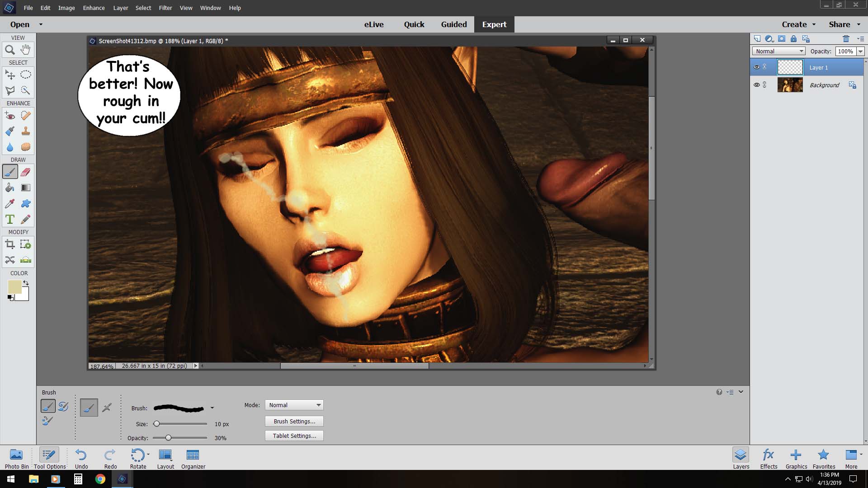Switch to the eLive tab
The height and width of the screenshot is (488, 868).
pyautogui.click(x=374, y=24)
